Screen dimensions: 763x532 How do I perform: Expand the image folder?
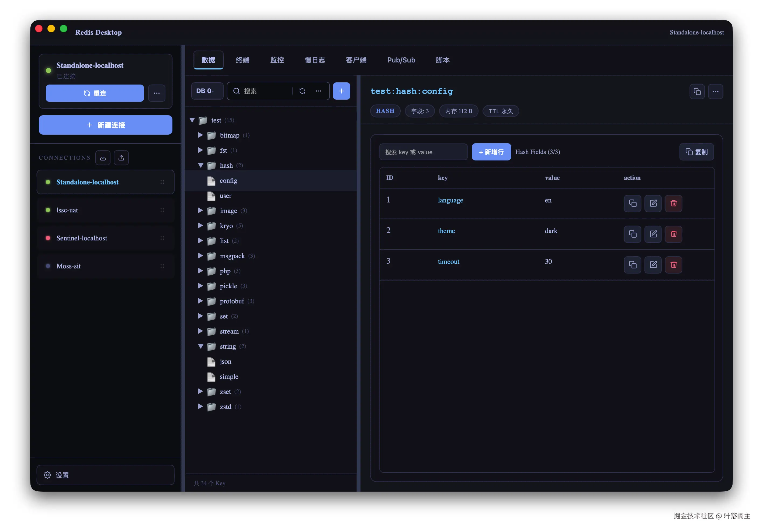point(200,211)
